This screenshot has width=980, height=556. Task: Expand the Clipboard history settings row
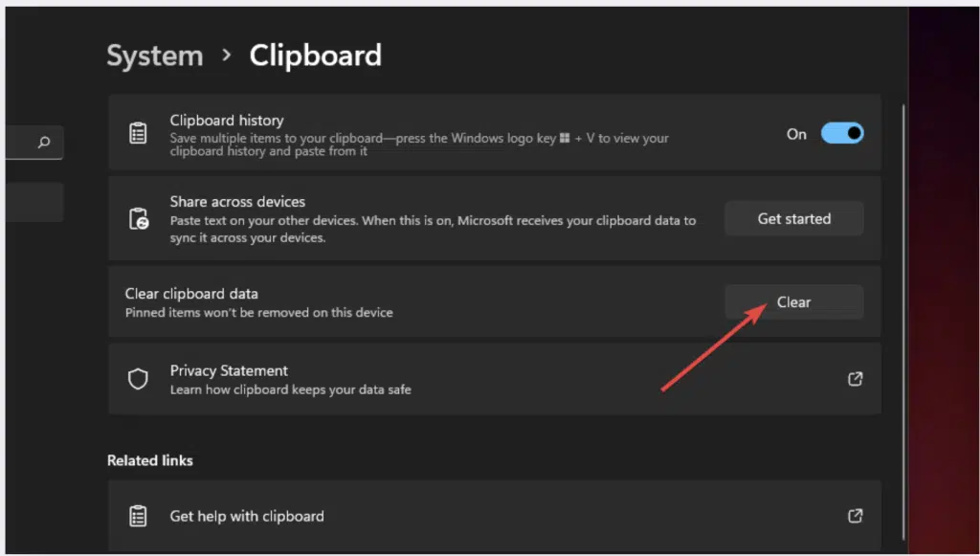pos(479,133)
